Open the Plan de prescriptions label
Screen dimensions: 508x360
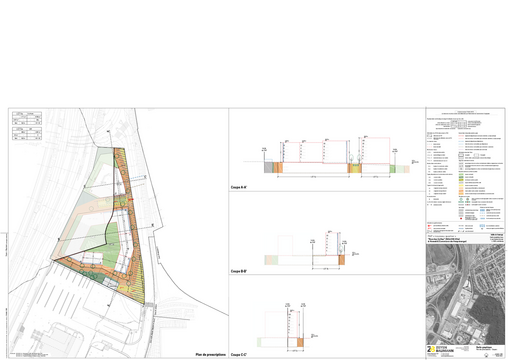point(211,355)
